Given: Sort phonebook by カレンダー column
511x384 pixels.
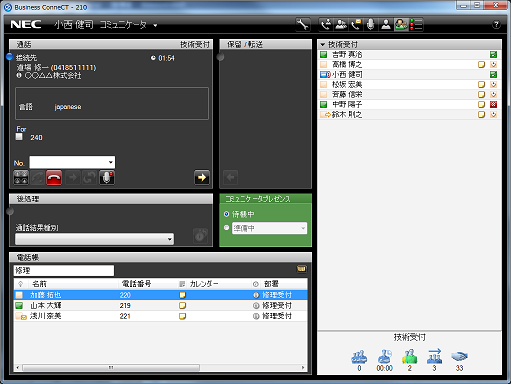Looking at the screenshot, I should coord(204,284).
